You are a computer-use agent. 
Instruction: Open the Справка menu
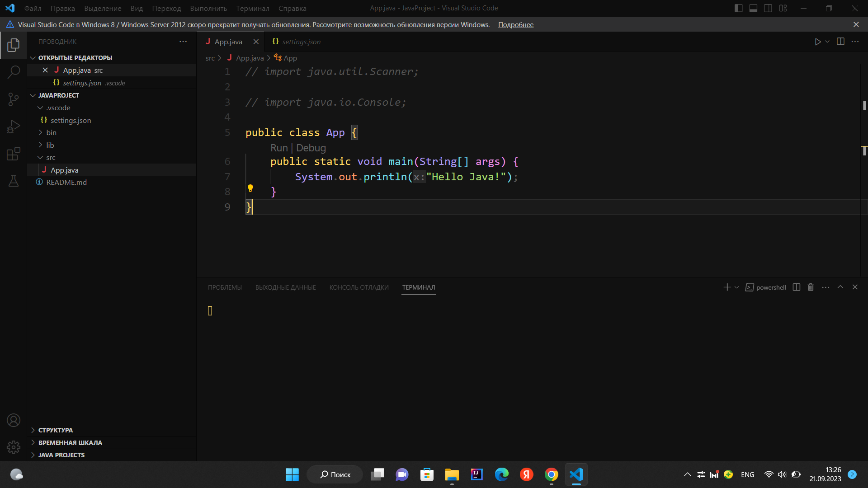292,8
